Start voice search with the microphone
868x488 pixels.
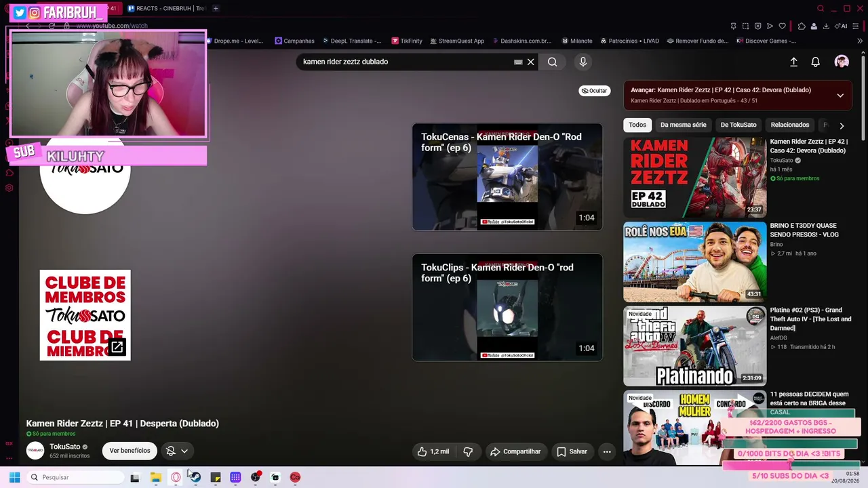[x=583, y=62]
